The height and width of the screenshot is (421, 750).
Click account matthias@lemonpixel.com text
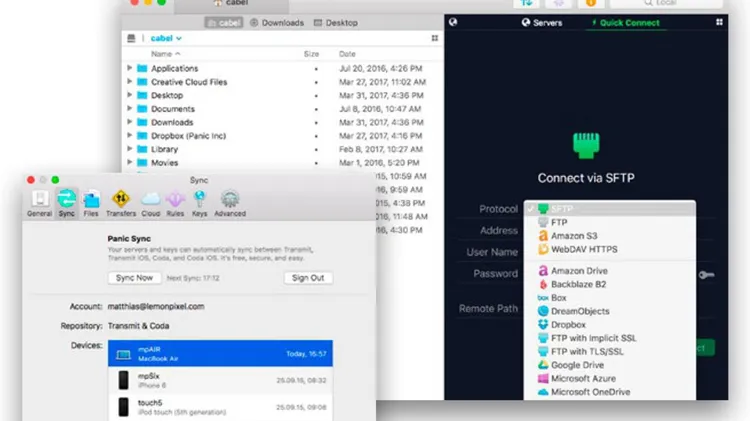tap(156, 306)
